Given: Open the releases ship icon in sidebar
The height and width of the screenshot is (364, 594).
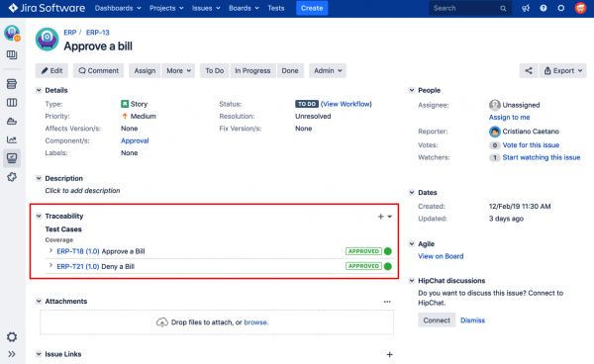Looking at the screenshot, I should point(12,122).
